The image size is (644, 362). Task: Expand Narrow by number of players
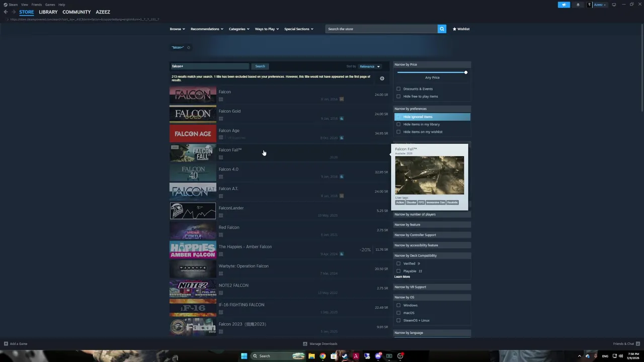[432, 214]
